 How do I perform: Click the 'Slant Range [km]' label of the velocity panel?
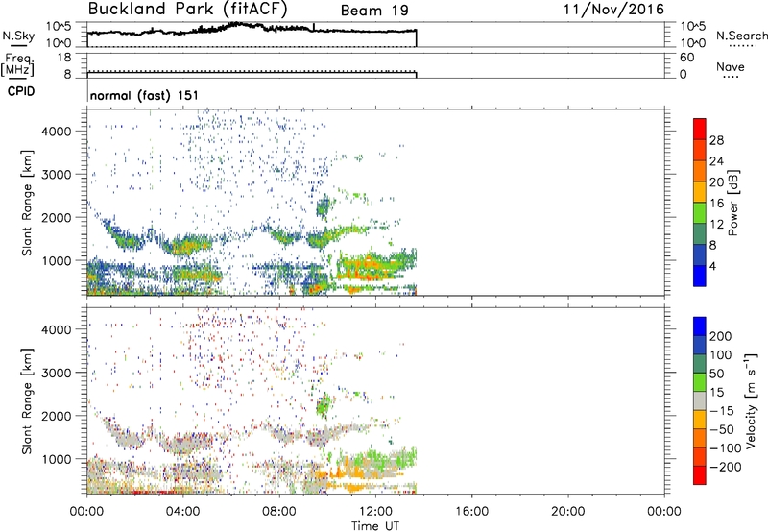[27, 401]
